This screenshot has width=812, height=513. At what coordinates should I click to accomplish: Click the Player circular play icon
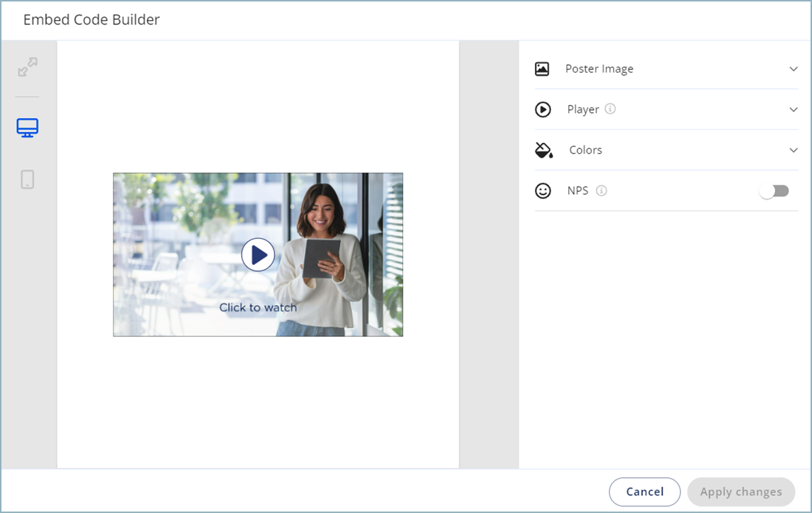[x=542, y=109]
